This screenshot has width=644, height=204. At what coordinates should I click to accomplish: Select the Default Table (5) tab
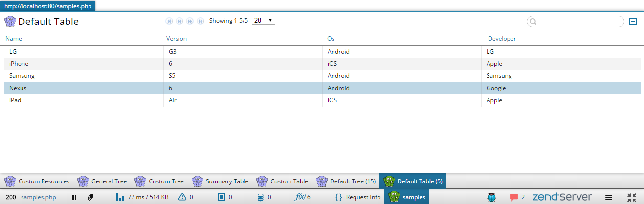click(x=413, y=181)
